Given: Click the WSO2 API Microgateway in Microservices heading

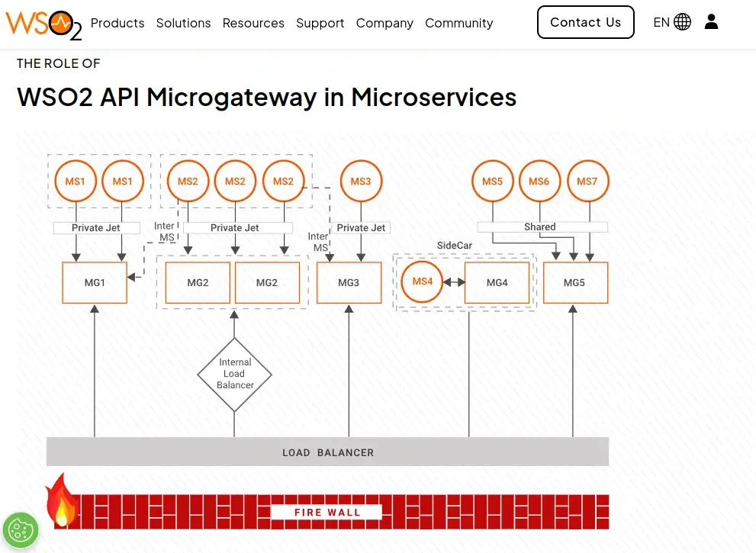Looking at the screenshot, I should pyautogui.click(x=267, y=97).
